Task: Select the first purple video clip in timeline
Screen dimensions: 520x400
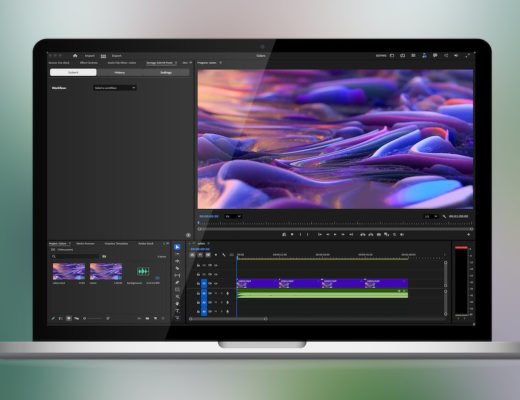Action: (x=258, y=283)
